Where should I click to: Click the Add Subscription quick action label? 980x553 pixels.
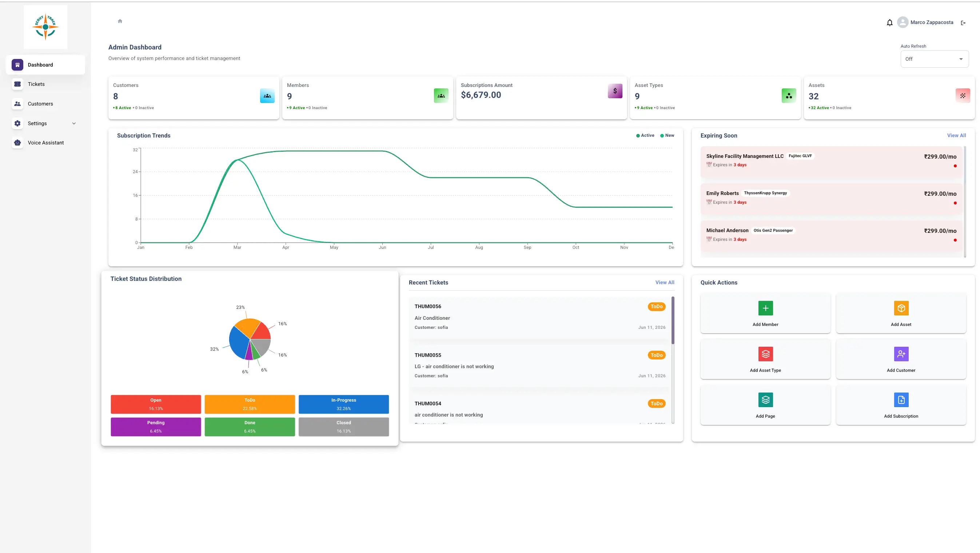(x=901, y=416)
